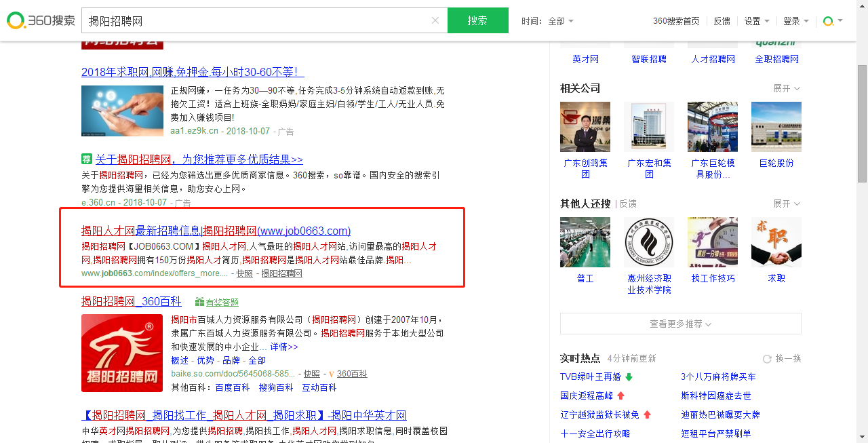Expand the 相关公司 section with 展开
This screenshot has height=443, width=868.
tap(787, 88)
